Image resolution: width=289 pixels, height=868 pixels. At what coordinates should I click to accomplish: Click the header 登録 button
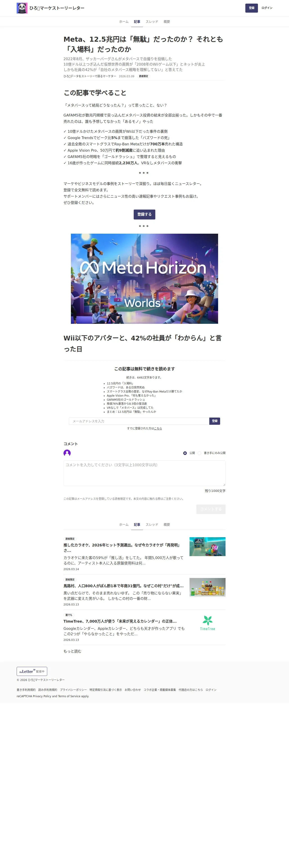[x=251, y=8]
